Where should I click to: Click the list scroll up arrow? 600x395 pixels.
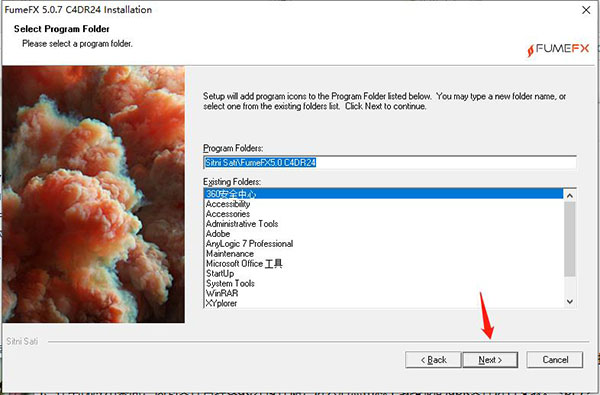tap(570, 196)
